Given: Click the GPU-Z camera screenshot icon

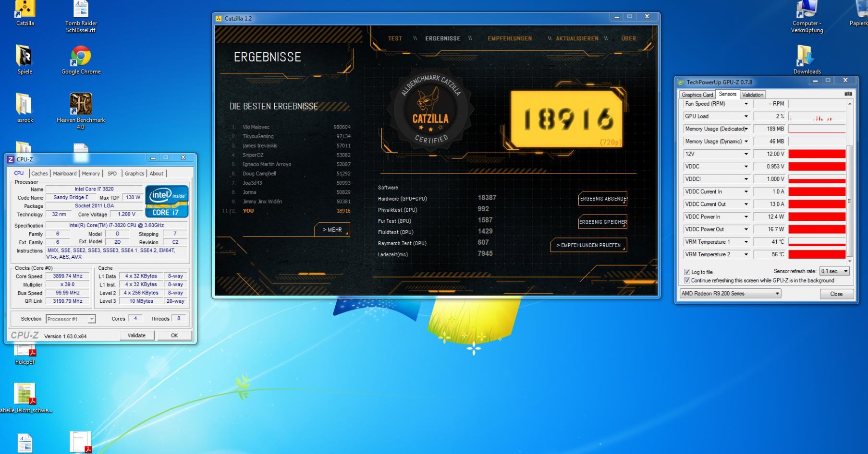Looking at the screenshot, I should pyautogui.click(x=848, y=94).
